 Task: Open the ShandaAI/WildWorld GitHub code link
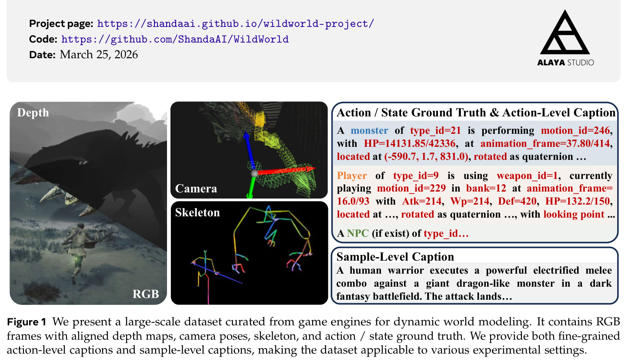click(x=175, y=39)
